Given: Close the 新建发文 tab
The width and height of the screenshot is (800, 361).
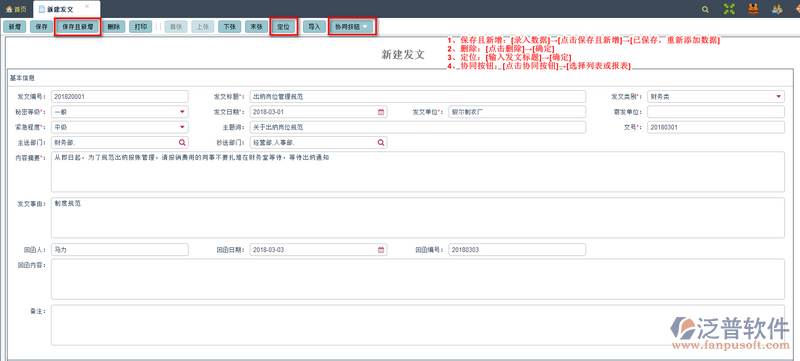Looking at the screenshot, I should pos(87,6).
